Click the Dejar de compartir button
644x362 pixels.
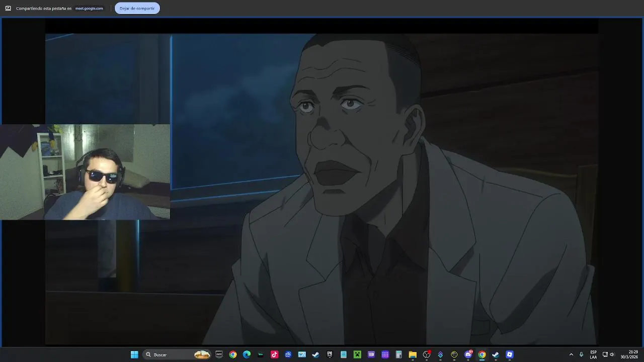[137, 8]
